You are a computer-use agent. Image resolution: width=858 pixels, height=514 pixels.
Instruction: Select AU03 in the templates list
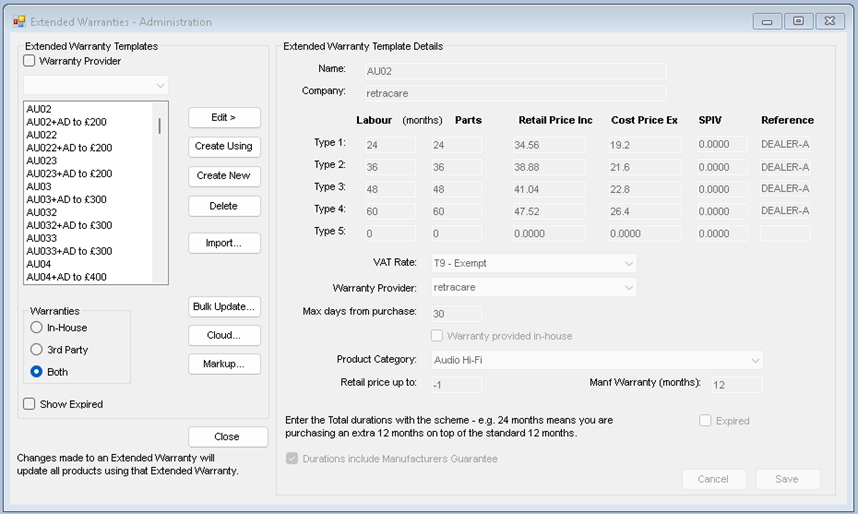click(39, 186)
